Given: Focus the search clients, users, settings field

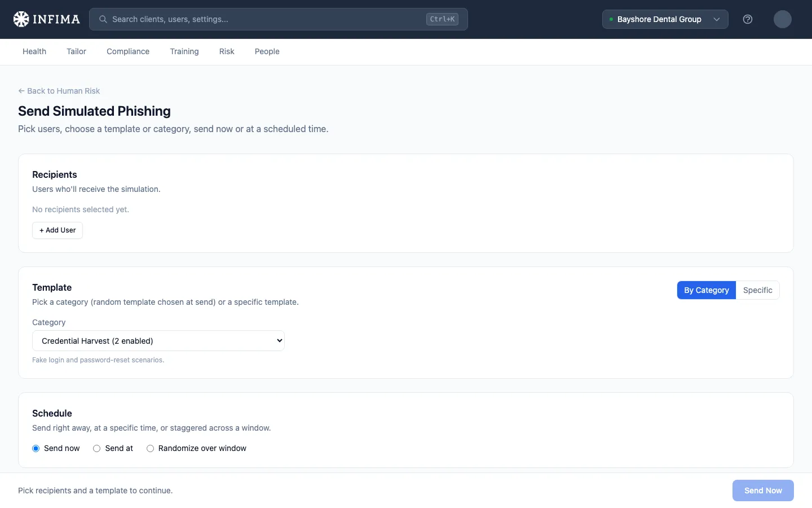Looking at the screenshot, I should 279,19.
